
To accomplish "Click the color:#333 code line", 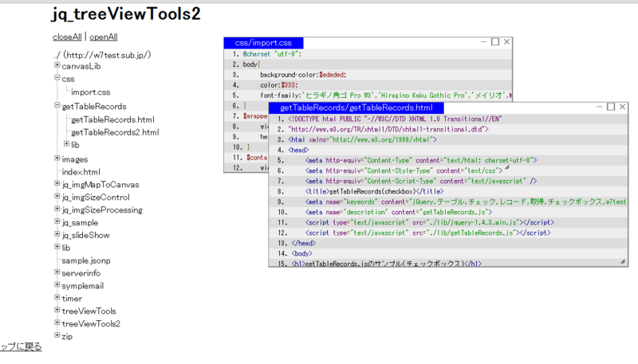I will tap(368, 85).
